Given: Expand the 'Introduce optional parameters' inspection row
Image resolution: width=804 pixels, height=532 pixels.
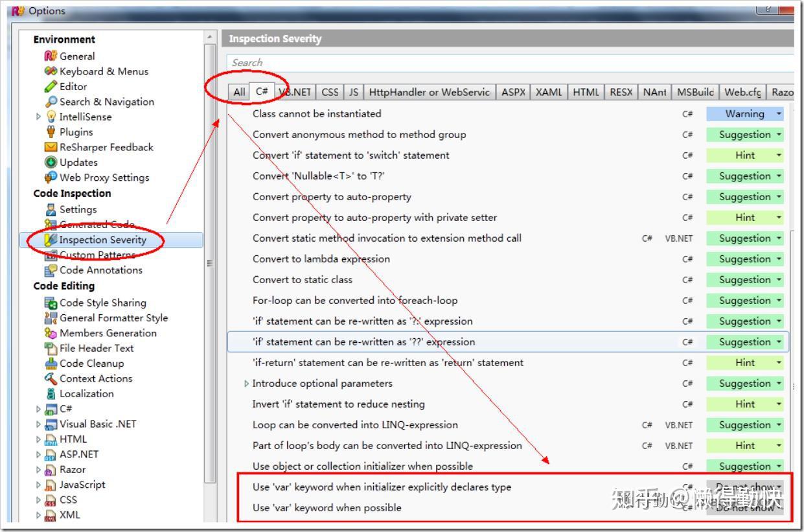Looking at the screenshot, I should click(x=247, y=383).
